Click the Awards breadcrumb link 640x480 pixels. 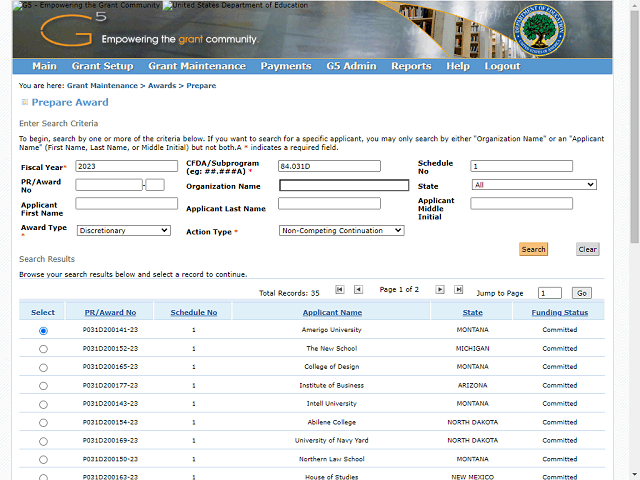pyautogui.click(x=163, y=86)
